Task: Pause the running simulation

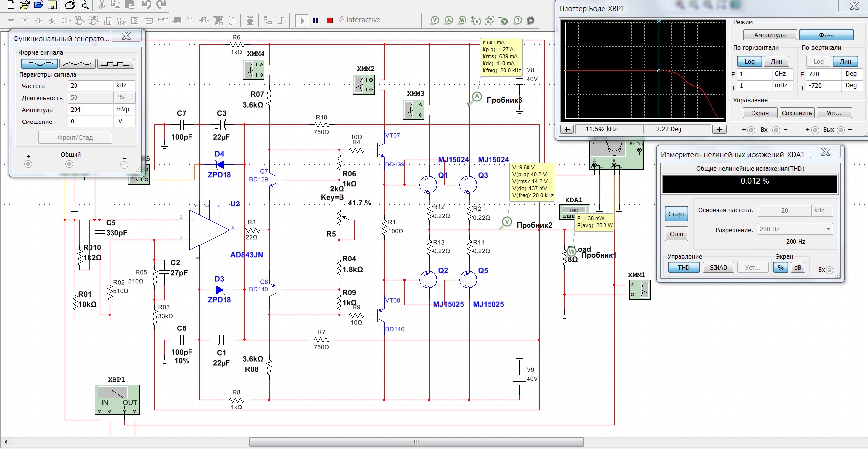Action: (x=316, y=20)
